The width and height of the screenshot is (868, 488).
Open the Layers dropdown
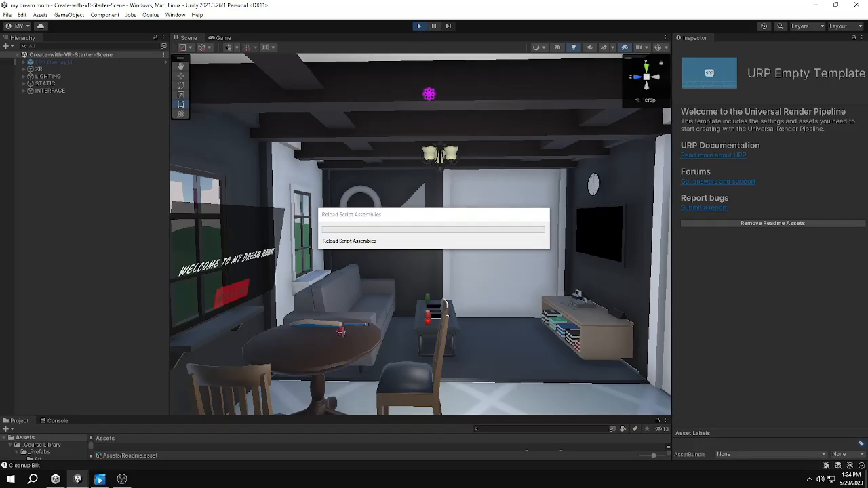coord(808,26)
